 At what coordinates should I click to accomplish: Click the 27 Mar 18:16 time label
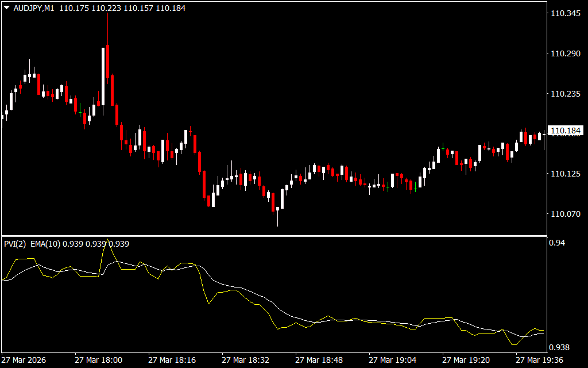tap(172, 360)
